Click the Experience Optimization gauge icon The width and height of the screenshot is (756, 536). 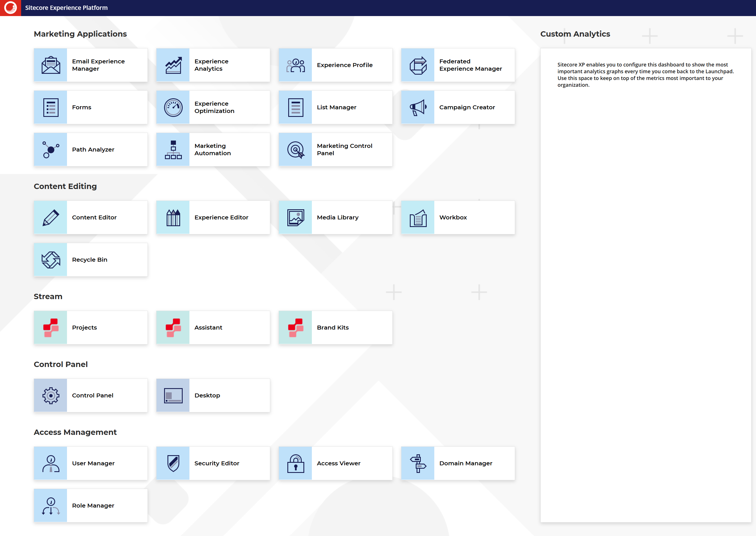173,107
